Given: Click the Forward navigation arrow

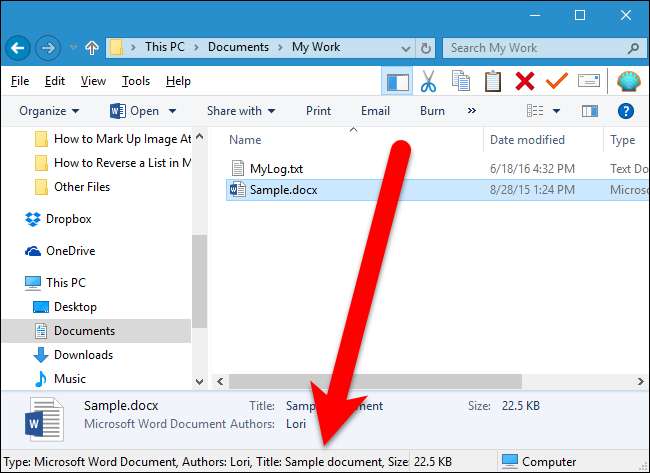Looking at the screenshot, I should (48, 49).
